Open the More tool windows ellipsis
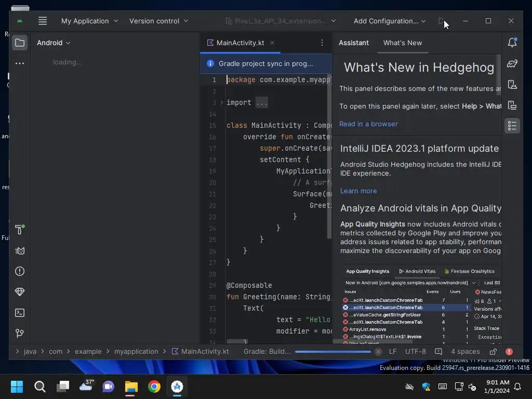This screenshot has height=399, width=532. click(x=20, y=63)
